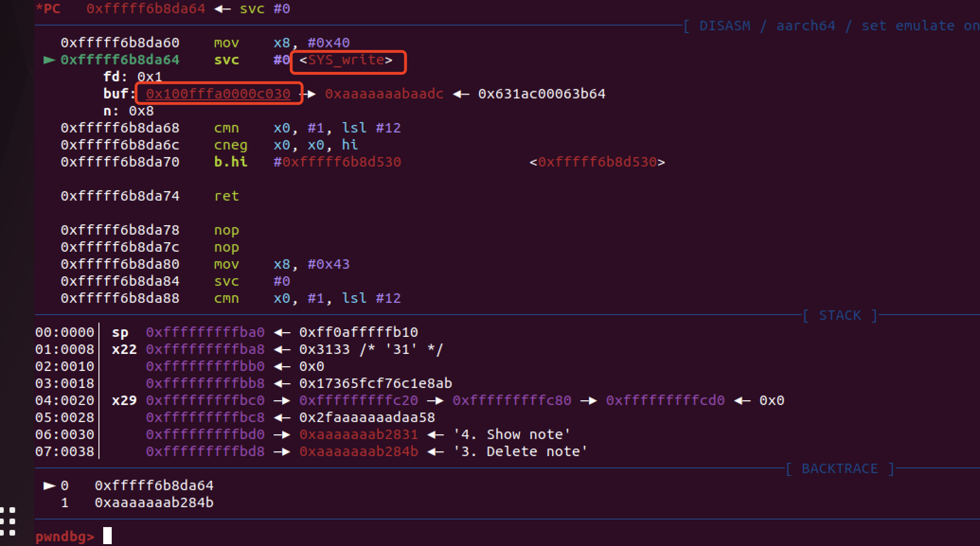Click the backtrace frame 0 arrow marker
Screen dimensions: 980x546
click(49, 485)
